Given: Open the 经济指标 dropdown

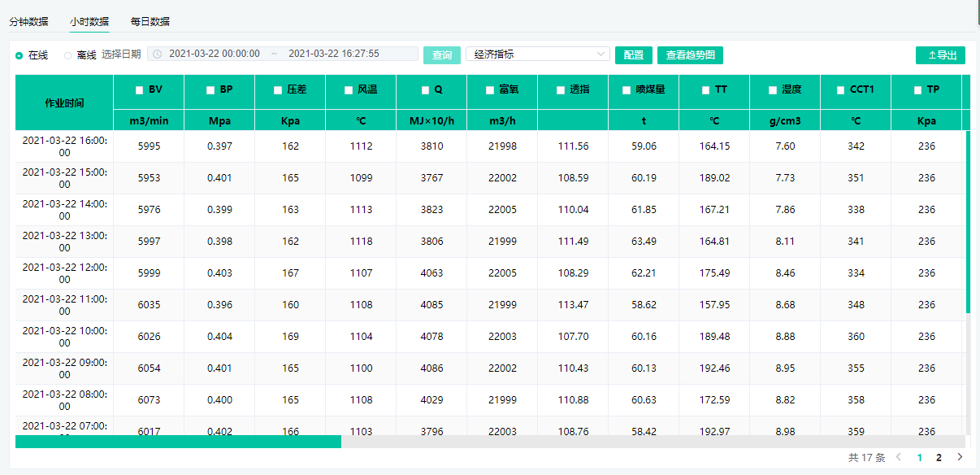Looking at the screenshot, I should click(x=538, y=54).
